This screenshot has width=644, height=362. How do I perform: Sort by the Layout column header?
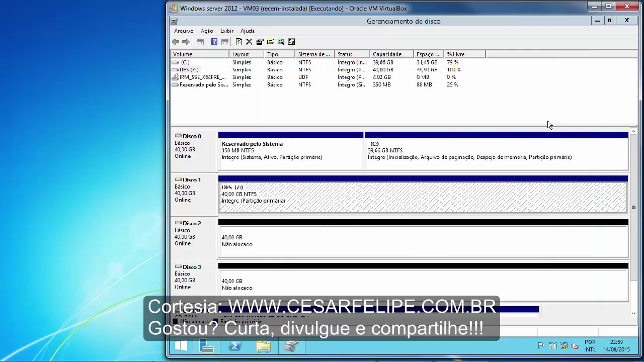coord(247,54)
